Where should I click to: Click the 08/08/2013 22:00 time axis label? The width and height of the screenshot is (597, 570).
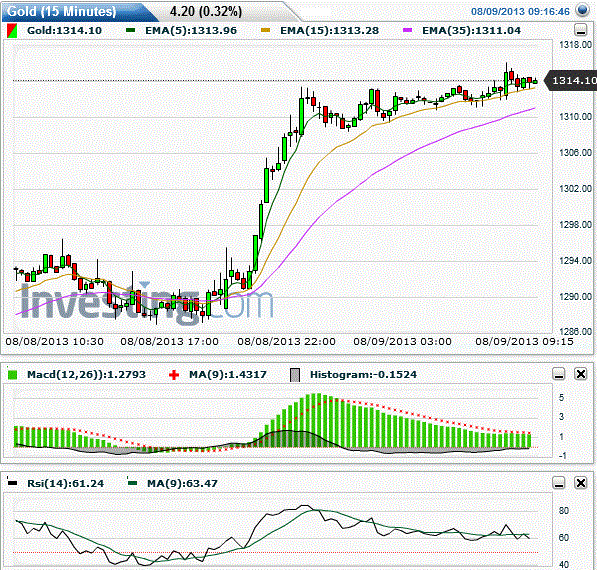[286, 342]
